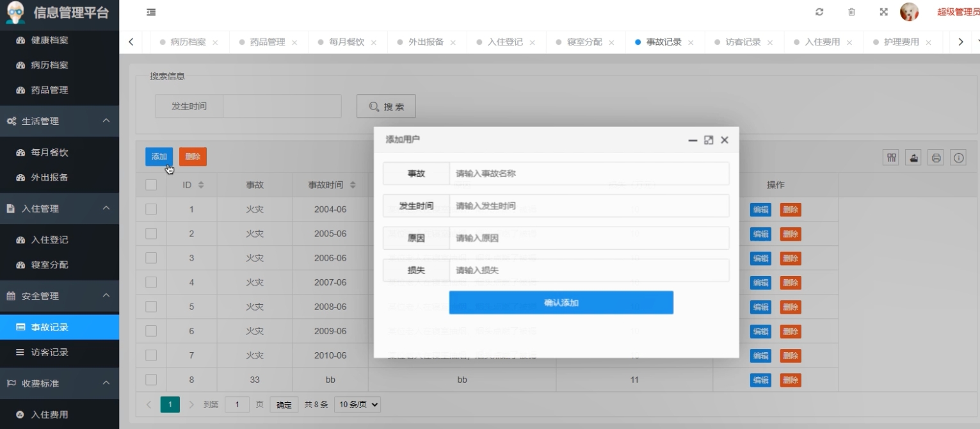
Task: Click the trash icon in top bar
Action: pyautogui.click(x=851, y=12)
